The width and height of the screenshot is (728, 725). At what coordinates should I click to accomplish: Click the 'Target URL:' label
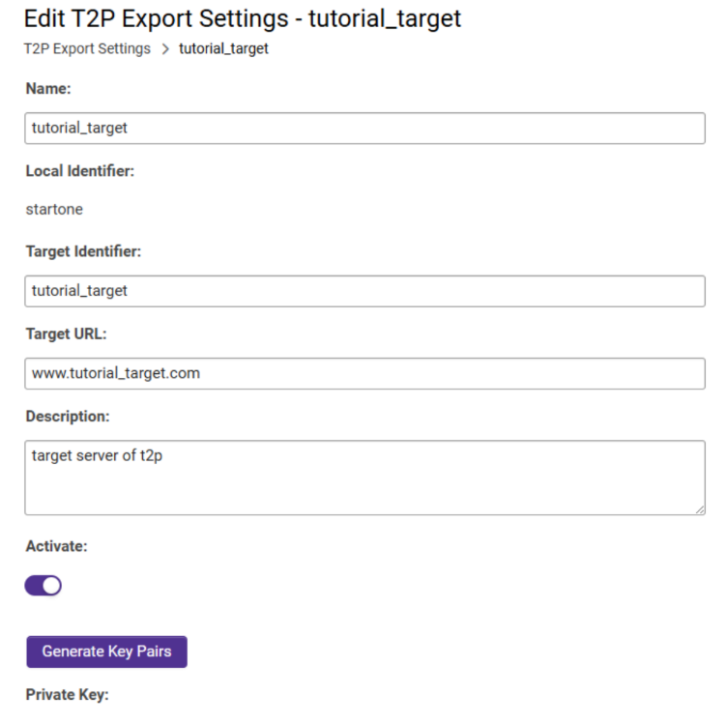click(x=66, y=334)
